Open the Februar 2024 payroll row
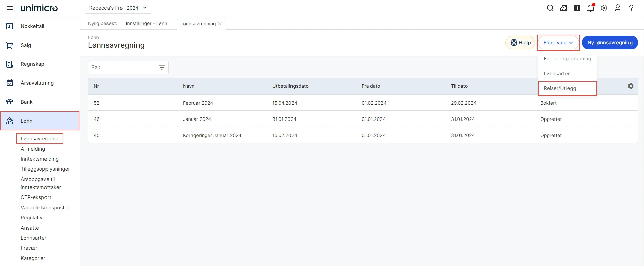 click(198, 103)
